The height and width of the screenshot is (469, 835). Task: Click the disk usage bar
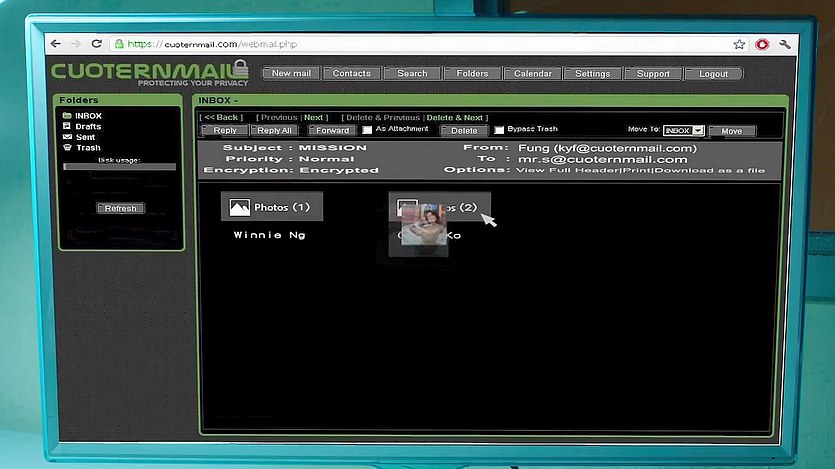click(120, 167)
